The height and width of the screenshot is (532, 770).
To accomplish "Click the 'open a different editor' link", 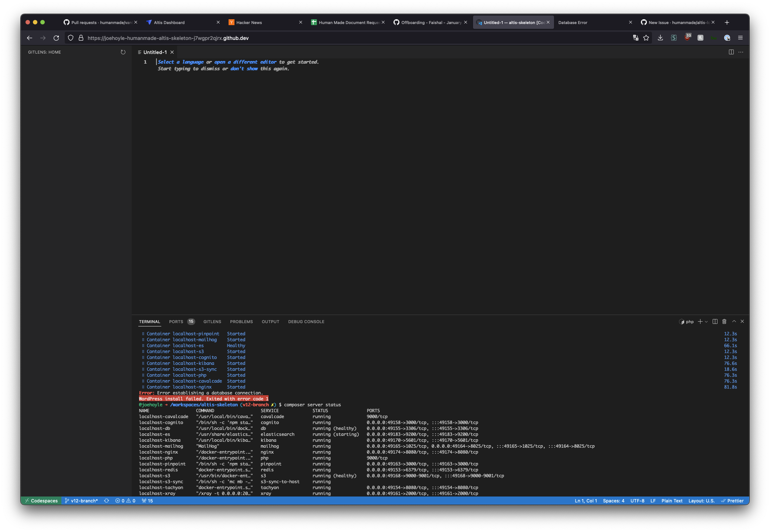I will point(246,62).
